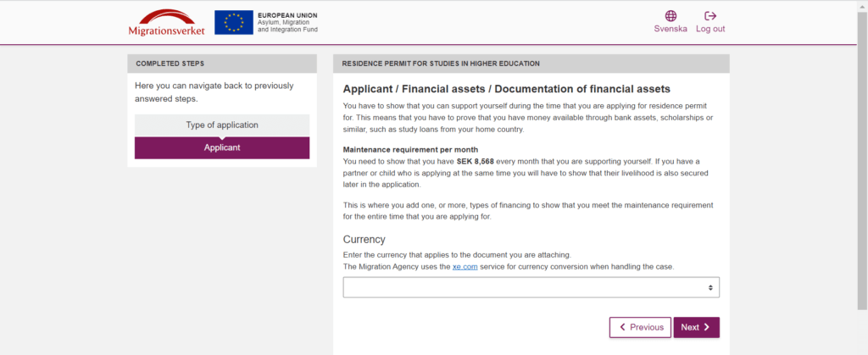
Task: Click the log out arrow icon
Action: (710, 16)
